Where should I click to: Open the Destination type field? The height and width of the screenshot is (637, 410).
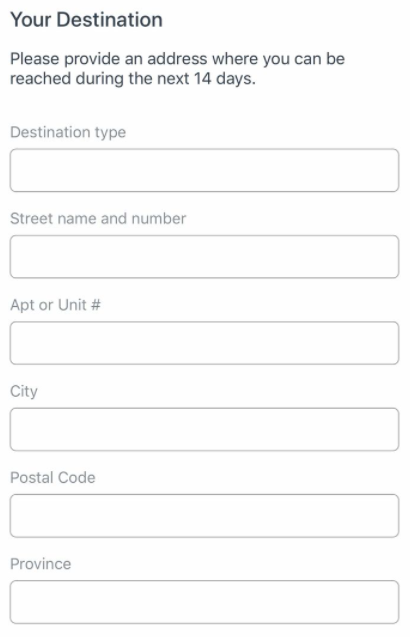point(204,170)
